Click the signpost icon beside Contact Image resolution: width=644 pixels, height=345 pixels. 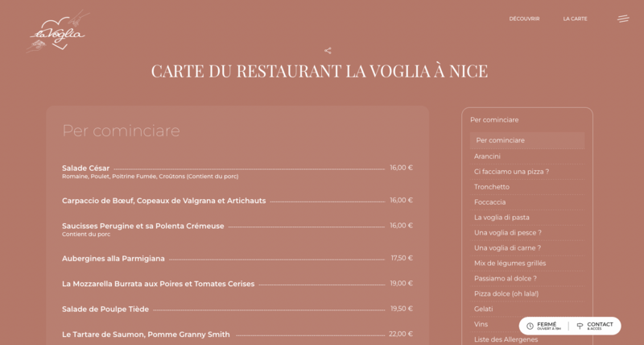[580, 326]
